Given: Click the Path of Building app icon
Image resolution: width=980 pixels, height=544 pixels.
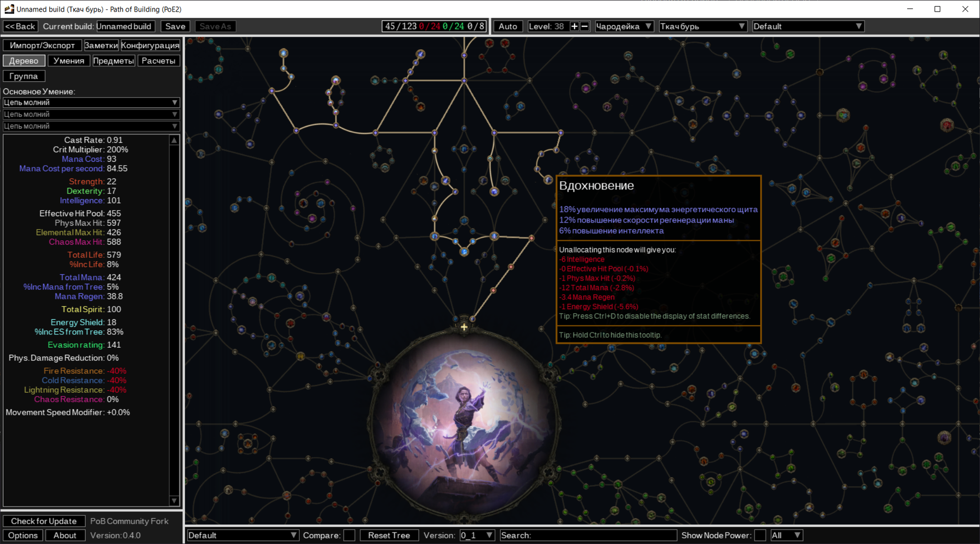Looking at the screenshot, I should tap(8, 9).
